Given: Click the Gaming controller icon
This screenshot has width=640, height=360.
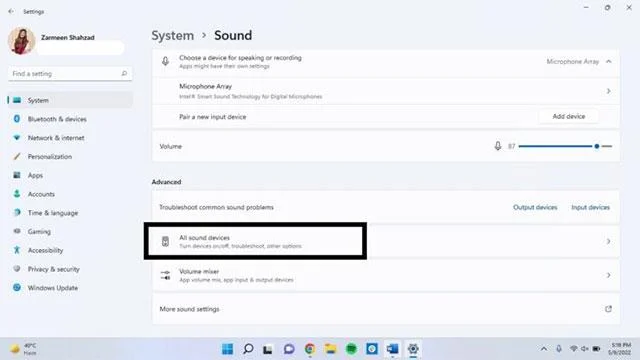Looking at the screenshot, I should [x=17, y=231].
